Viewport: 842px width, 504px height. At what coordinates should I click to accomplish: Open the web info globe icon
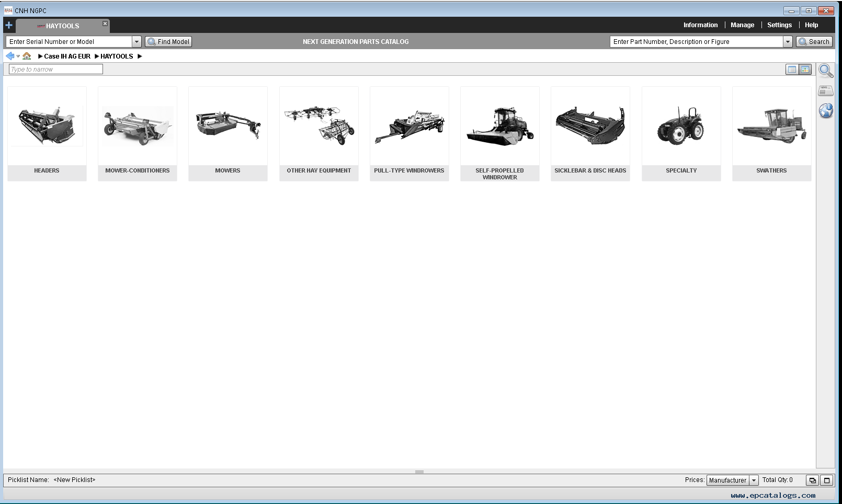point(826,111)
